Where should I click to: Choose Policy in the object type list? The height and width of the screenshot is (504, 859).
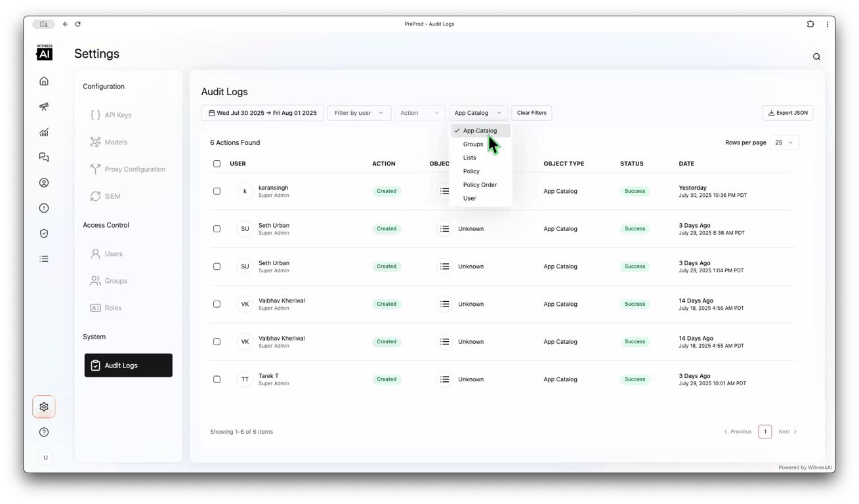point(480,171)
